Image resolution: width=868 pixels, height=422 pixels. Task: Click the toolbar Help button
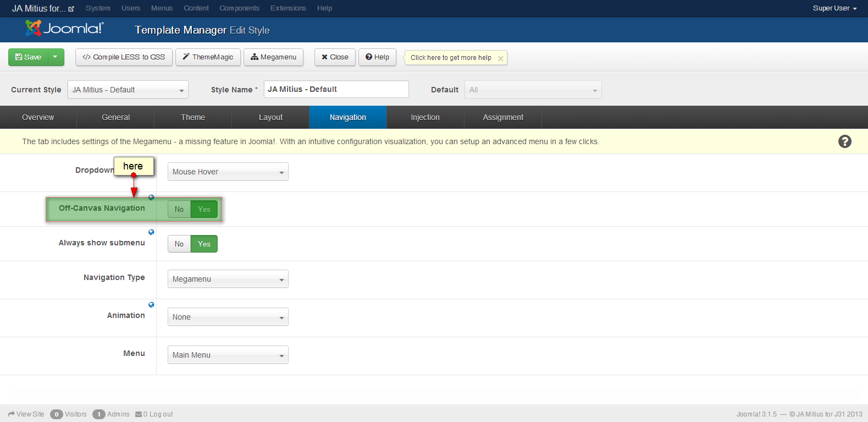[x=377, y=57]
